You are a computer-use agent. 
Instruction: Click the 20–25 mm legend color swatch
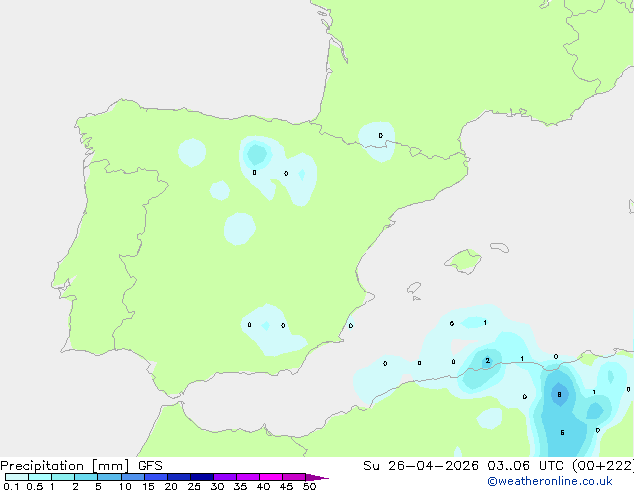click(x=178, y=477)
